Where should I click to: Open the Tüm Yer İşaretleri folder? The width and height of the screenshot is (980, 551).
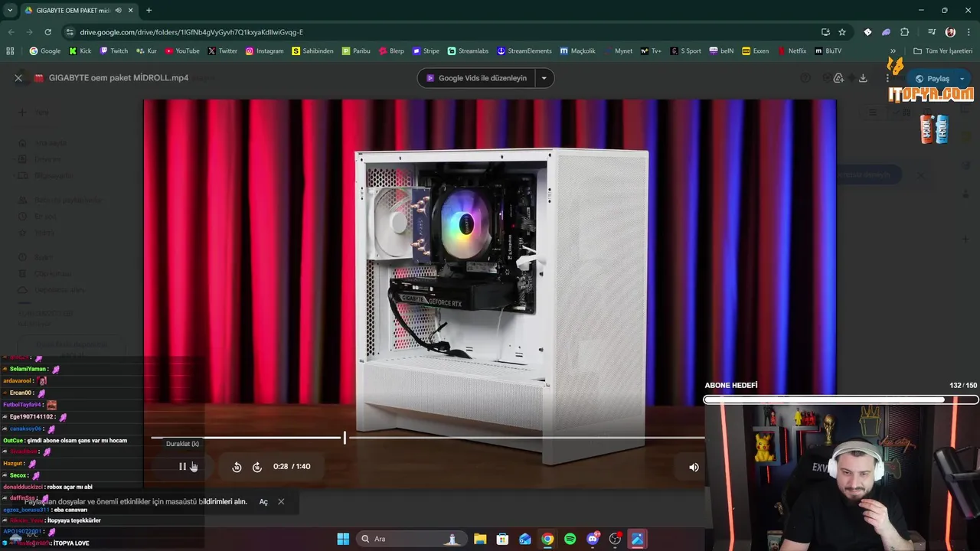[942, 51]
